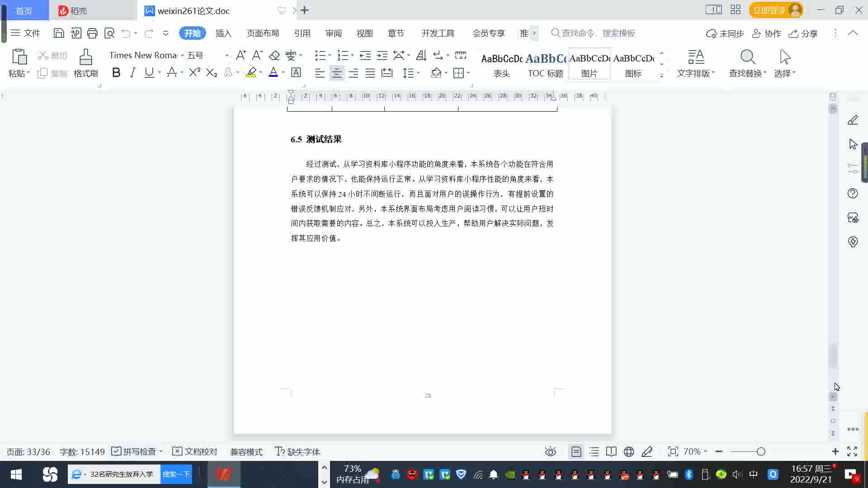Open the 审阅 ribbon tab
868x488 pixels.
(x=334, y=33)
